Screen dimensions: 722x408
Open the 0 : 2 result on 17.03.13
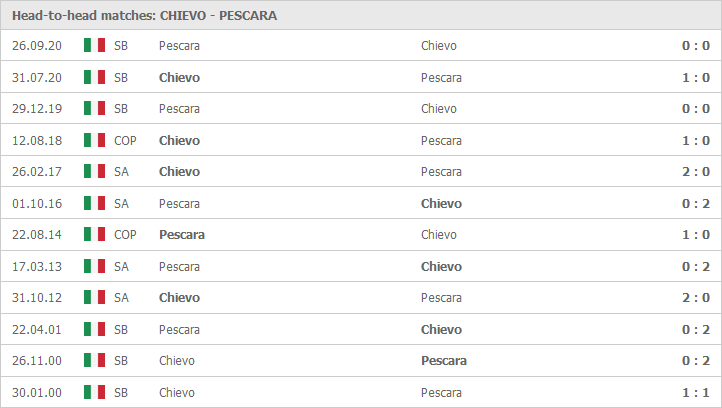(x=696, y=267)
